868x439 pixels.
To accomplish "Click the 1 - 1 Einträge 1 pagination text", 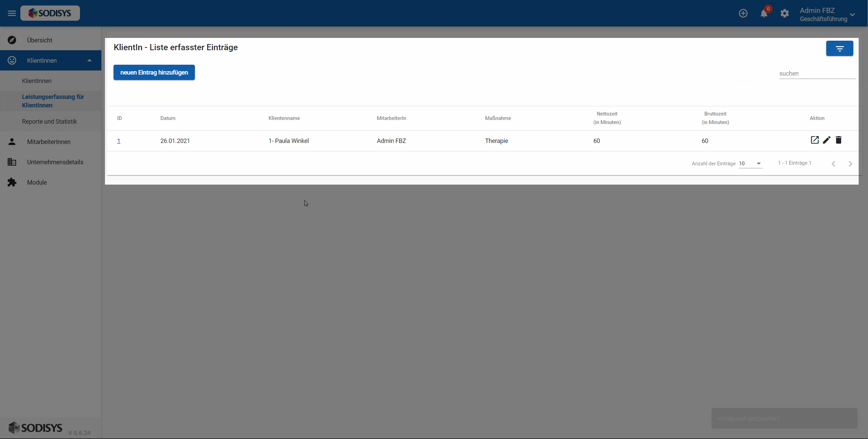I will (794, 163).
